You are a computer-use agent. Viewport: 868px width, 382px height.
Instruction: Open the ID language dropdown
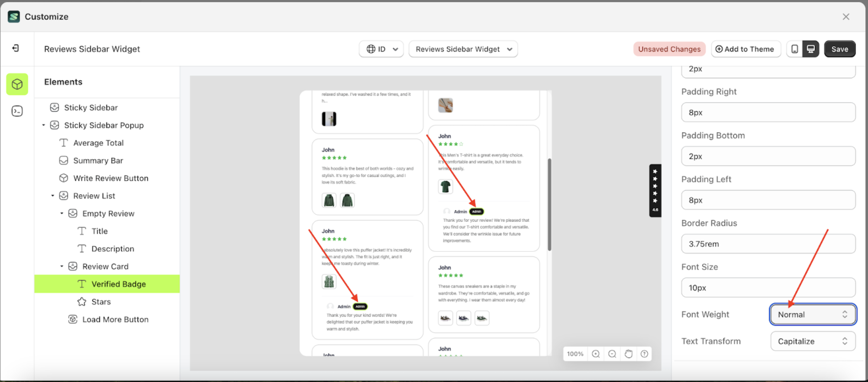coord(381,49)
